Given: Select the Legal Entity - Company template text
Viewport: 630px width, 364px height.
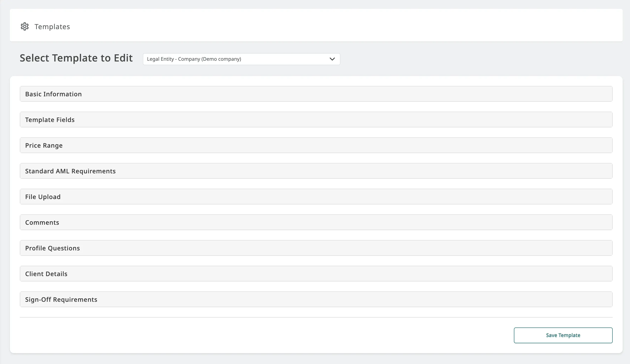Looking at the screenshot, I should (194, 59).
